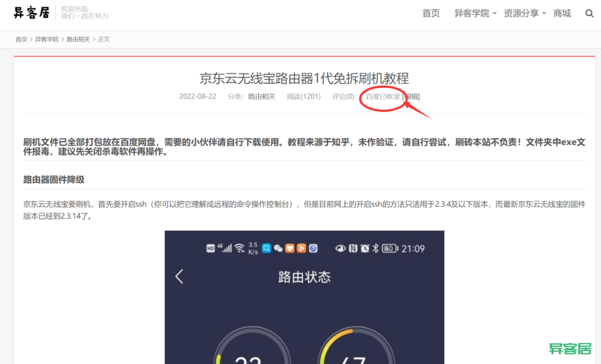
Task: Click the Wi-Fi icon in the phone status bar
Action: click(x=239, y=249)
